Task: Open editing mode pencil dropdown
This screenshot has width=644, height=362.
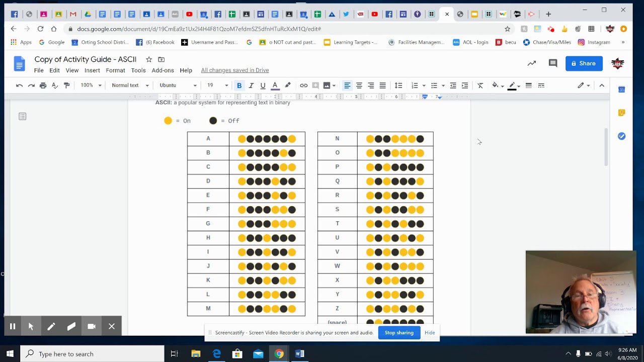Action: coord(584,85)
